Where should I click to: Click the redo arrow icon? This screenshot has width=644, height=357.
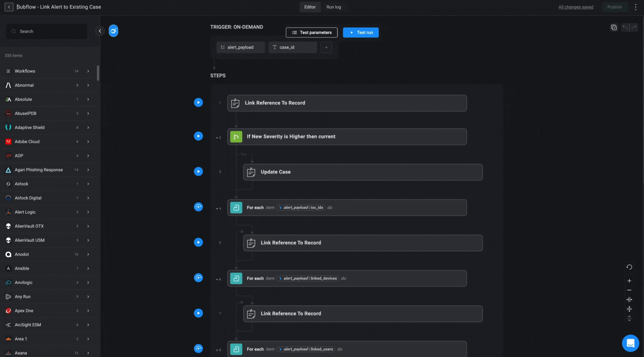point(634,27)
